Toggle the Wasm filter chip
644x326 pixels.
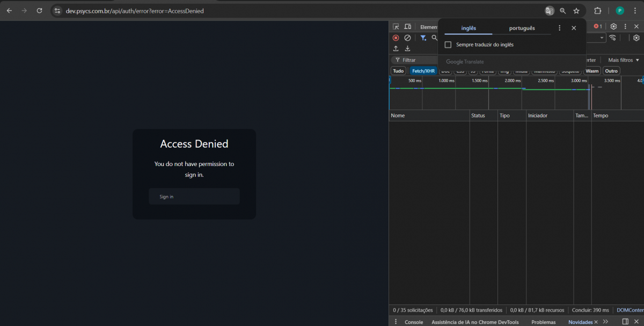click(592, 71)
